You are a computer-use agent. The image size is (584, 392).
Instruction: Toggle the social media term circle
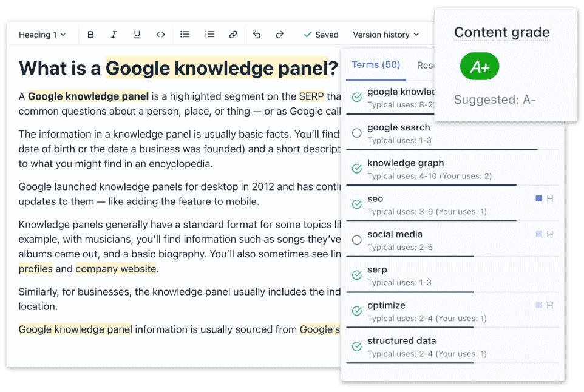(357, 240)
